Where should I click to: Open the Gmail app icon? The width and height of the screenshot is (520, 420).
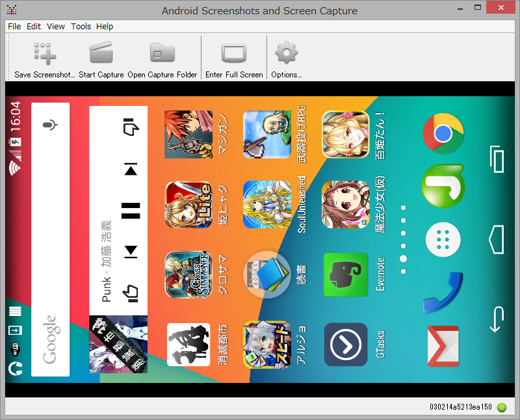pyautogui.click(x=443, y=345)
